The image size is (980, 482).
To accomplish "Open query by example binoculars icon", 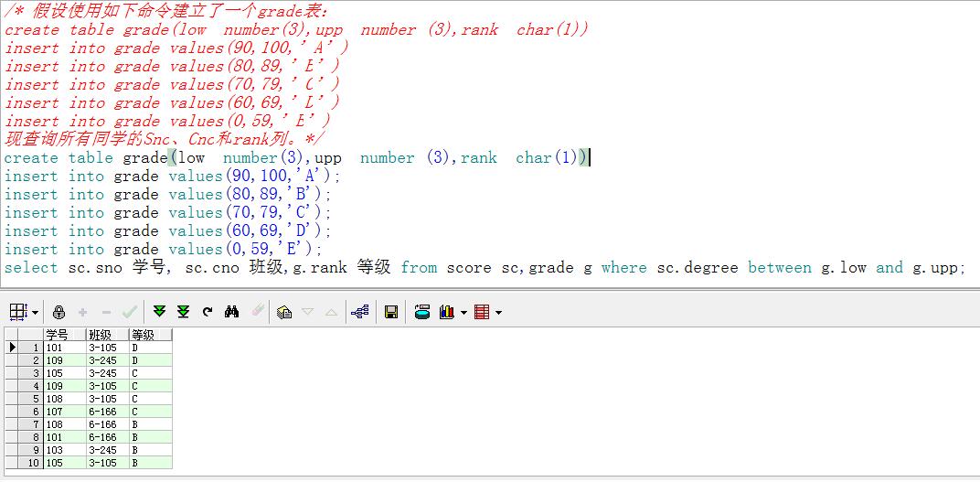I will [232, 311].
